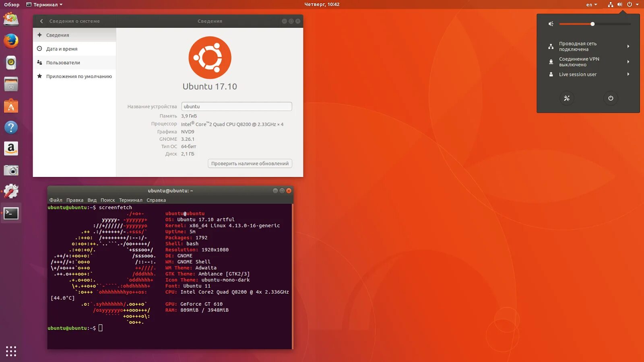This screenshot has width=644, height=362.
Task: Click the Resolution: 1920x1080 line
Action: coord(197,250)
